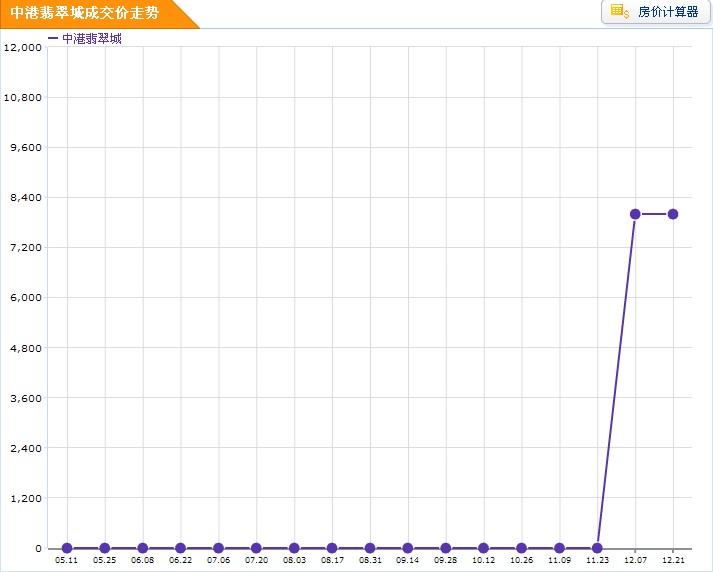This screenshot has width=713, height=572.
Task: Click the 6,000 y-axis label
Action: point(26,298)
